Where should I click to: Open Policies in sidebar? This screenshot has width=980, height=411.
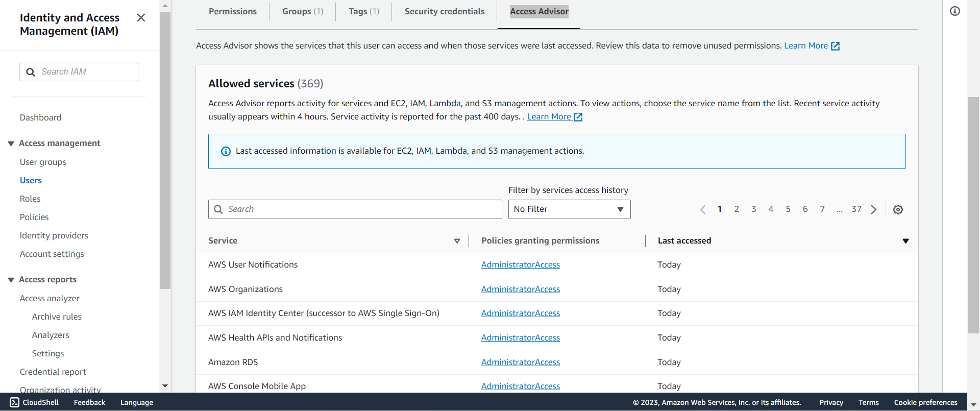(x=34, y=217)
